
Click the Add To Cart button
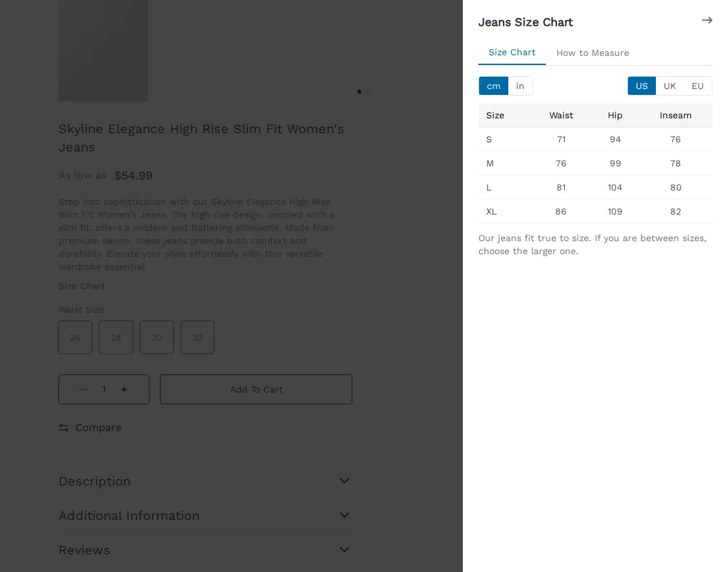coord(256,389)
